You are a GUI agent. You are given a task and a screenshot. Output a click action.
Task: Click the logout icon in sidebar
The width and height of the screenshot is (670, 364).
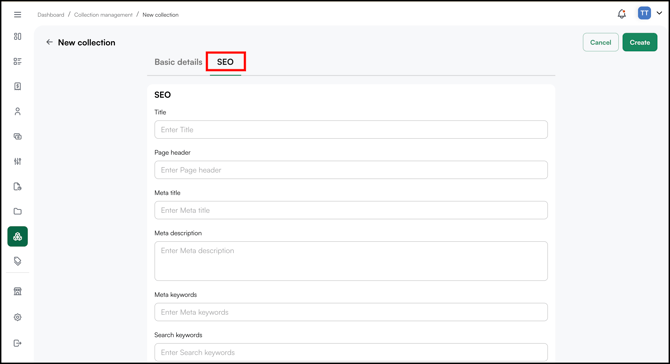pos(18,343)
